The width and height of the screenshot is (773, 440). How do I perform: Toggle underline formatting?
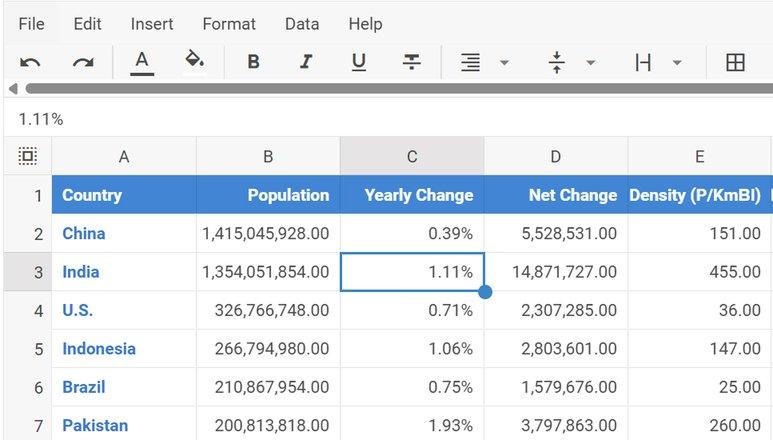359,63
